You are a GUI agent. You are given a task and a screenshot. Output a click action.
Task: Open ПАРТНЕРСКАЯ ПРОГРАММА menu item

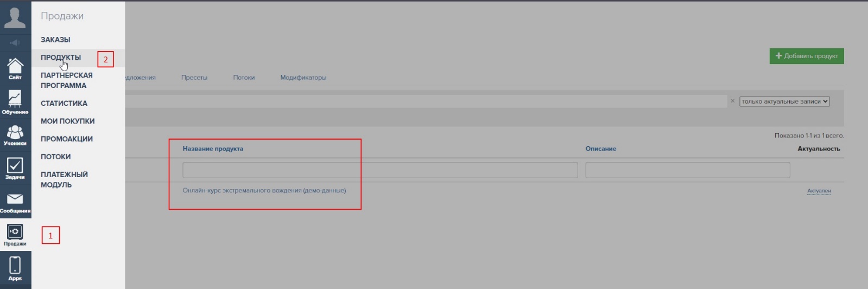coord(66,80)
